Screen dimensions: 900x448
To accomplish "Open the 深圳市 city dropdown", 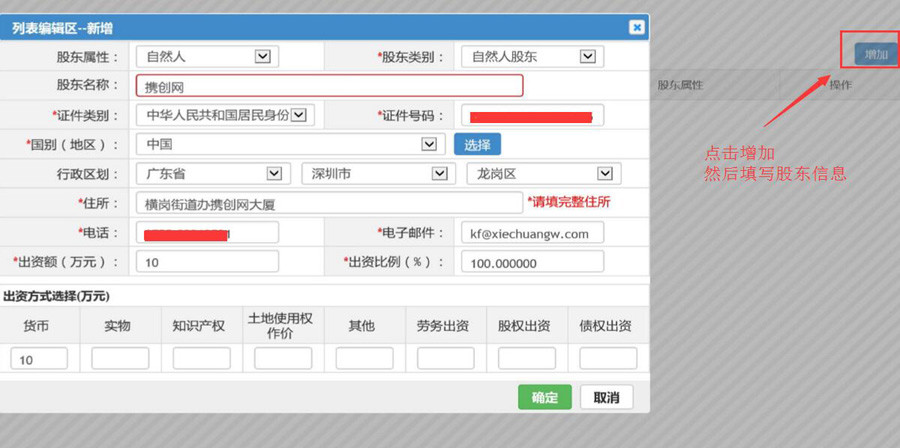I will 439,173.
